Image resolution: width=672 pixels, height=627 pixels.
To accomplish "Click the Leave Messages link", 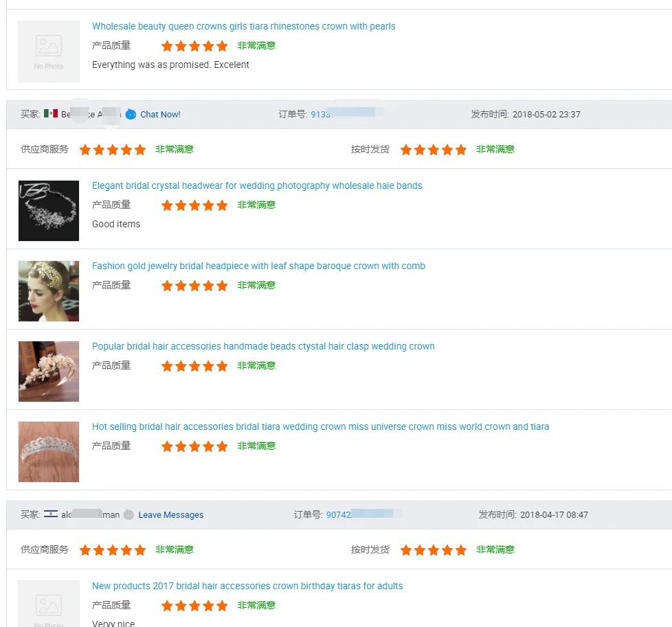I will (170, 515).
